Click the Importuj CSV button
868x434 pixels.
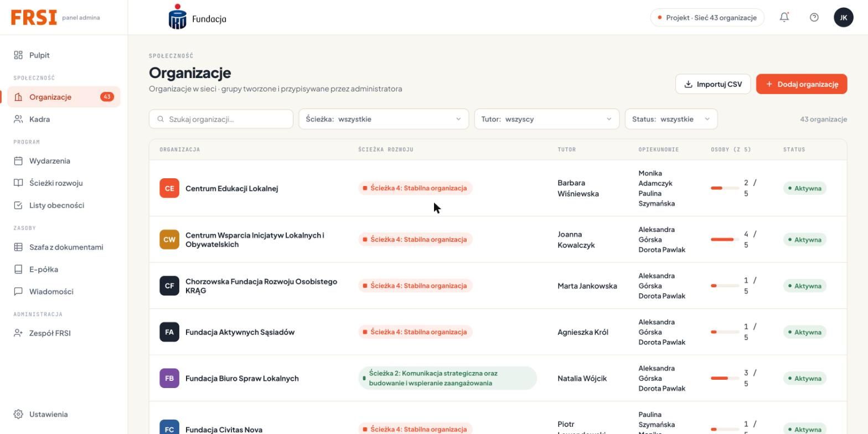(x=712, y=84)
